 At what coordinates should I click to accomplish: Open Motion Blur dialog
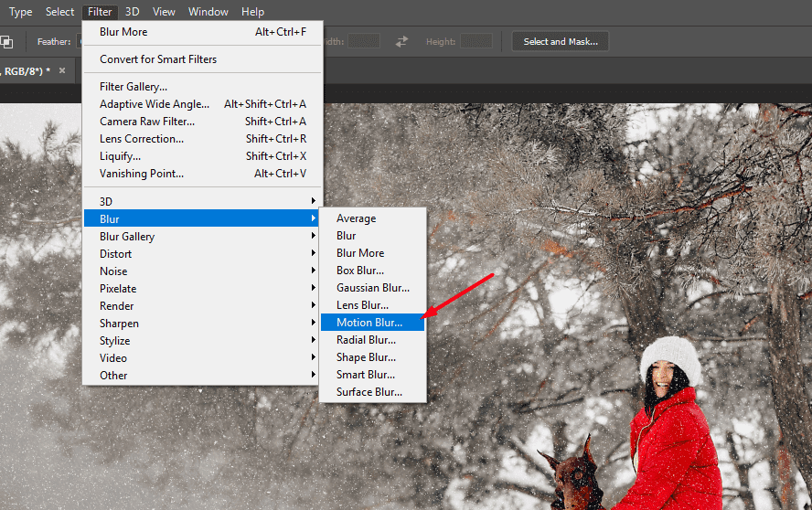click(373, 322)
